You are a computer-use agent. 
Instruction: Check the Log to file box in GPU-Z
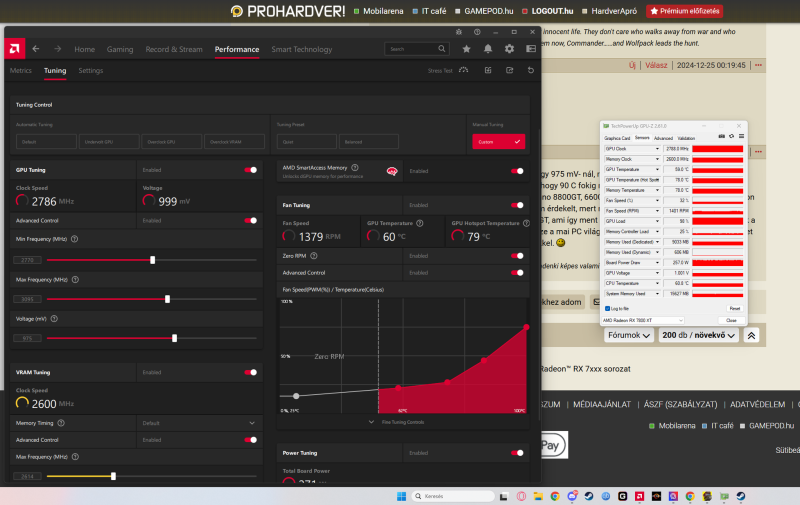[x=607, y=309]
